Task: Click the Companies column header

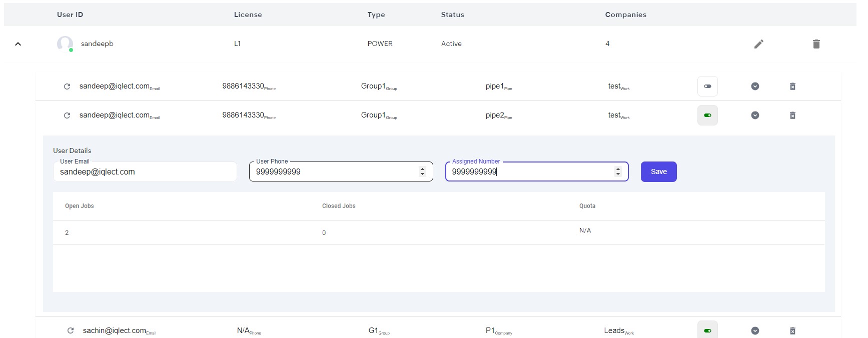Action: [625, 14]
